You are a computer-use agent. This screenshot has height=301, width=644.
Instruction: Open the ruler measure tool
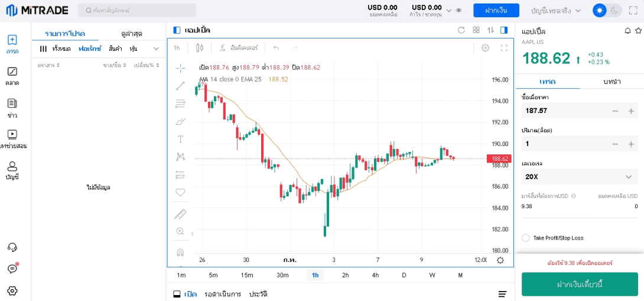180,213
